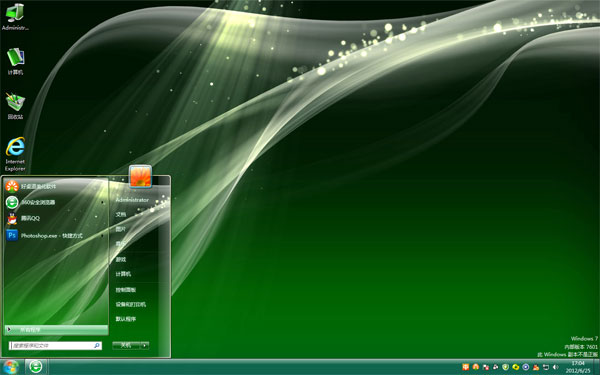Screen dimensions: 600x375
Task: Open 图片 in the Start menu
Action: click(121, 229)
